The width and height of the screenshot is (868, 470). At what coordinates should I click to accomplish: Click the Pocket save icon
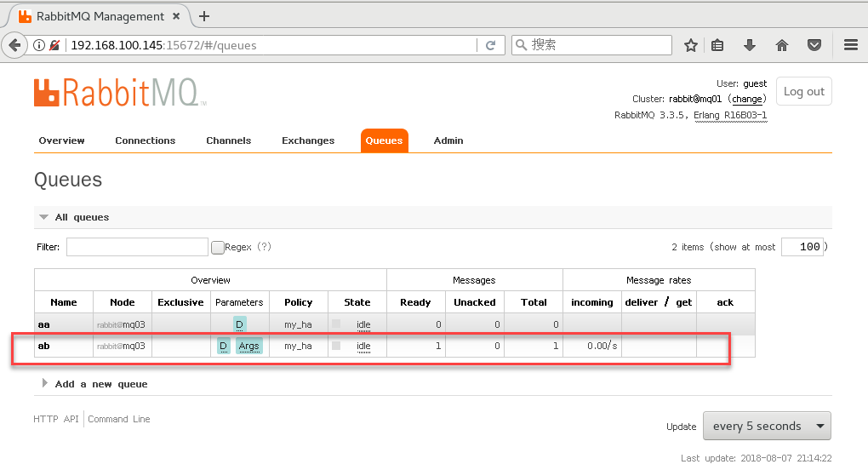(x=814, y=45)
